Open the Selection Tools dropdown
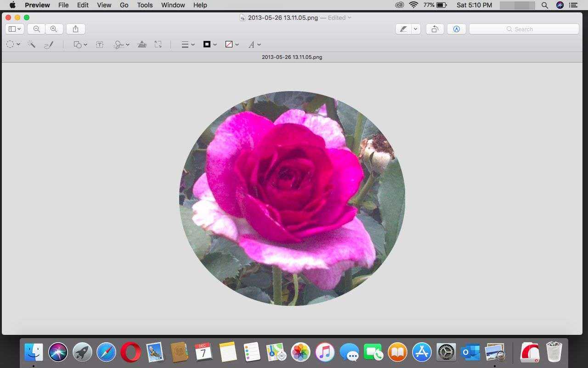This screenshot has height=368, width=588. (13, 45)
